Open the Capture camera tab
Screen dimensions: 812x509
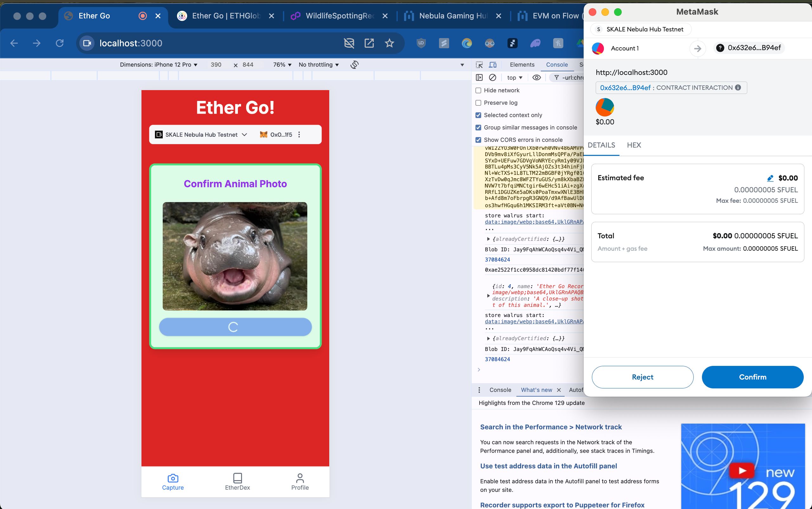click(173, 482)
